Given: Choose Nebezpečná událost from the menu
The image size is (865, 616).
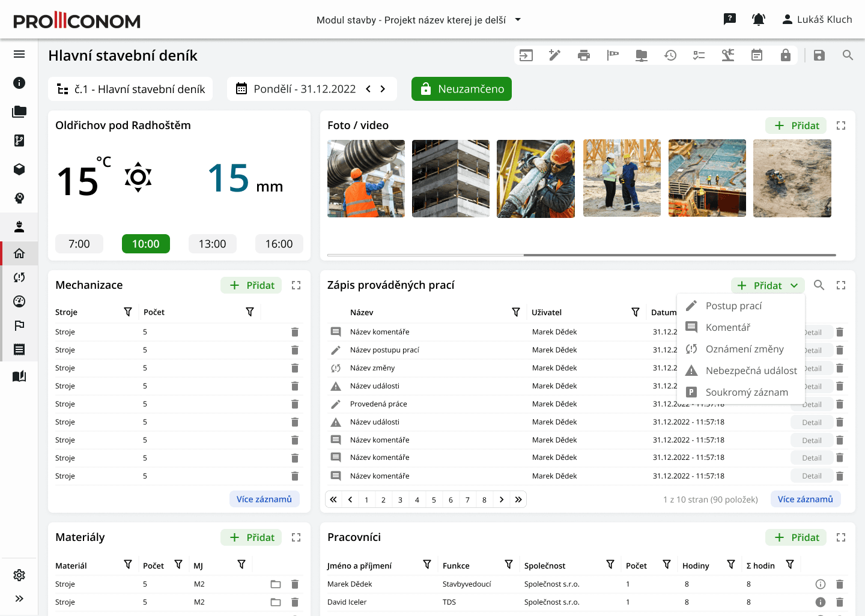Looking at the screenshot, I should point(741,370).
